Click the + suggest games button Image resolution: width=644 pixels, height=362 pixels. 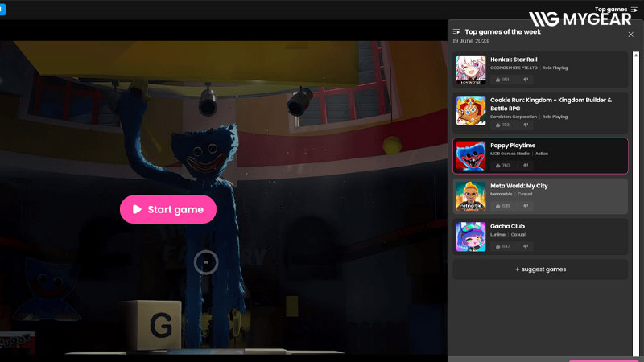pos(540,269)
